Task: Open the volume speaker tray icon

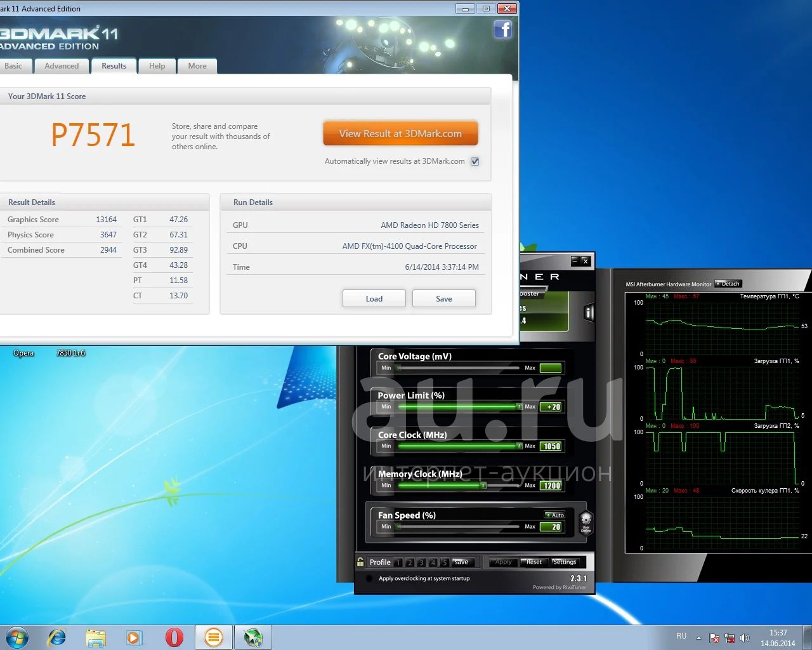Action: pyautogui.click(x=745, y=637)
